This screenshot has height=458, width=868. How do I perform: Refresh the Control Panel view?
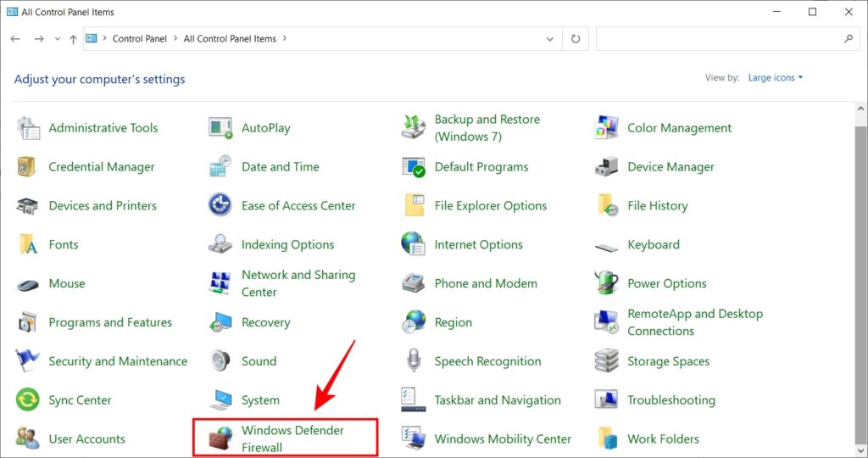click(576, 39)
